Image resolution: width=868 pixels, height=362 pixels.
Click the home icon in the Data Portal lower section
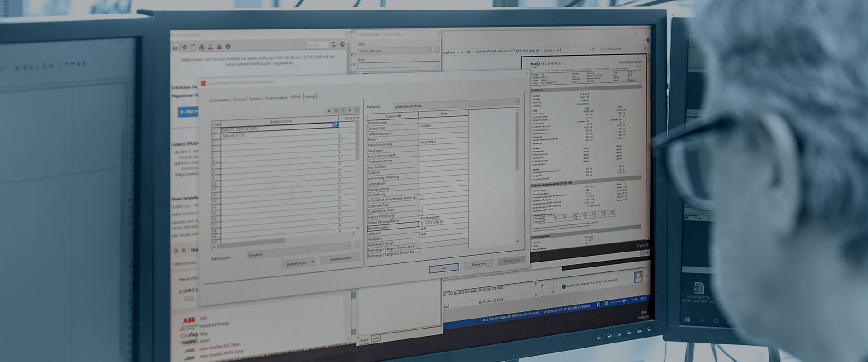(x=184, y=250)
